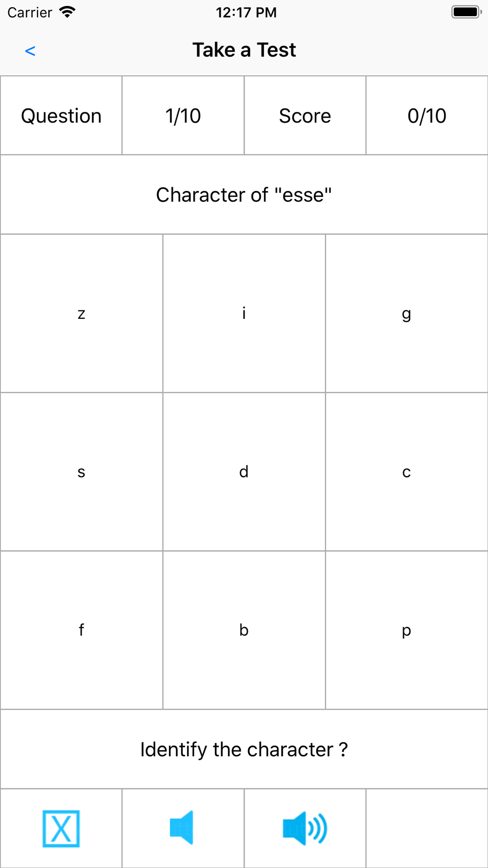Tap the battery indicator icon
The height and width of the screenshot is (868, 488).
click(x=466, y=12)
